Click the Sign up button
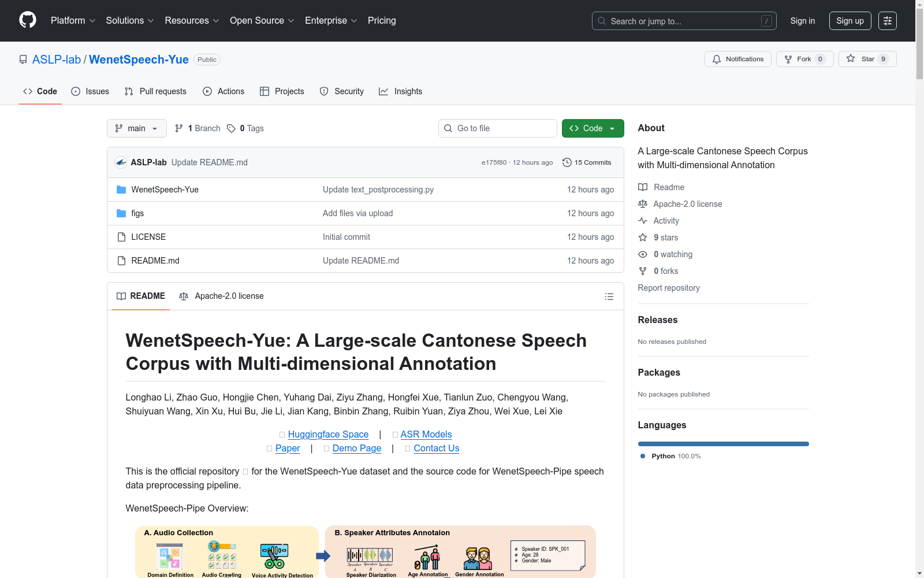This screenshot has width=924, height=578. pos(850,21)
